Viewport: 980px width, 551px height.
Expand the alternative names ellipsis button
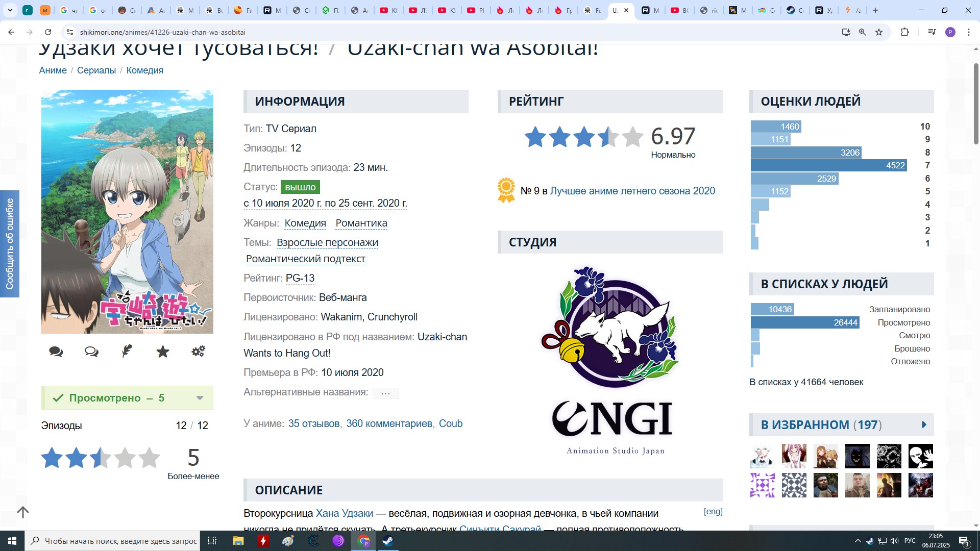tap(385, 393)
